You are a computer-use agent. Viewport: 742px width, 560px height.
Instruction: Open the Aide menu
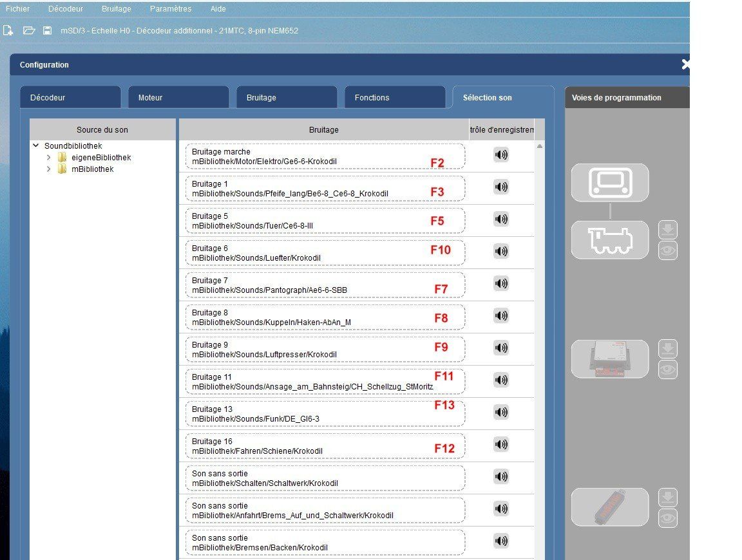click(x=218, y=9)
